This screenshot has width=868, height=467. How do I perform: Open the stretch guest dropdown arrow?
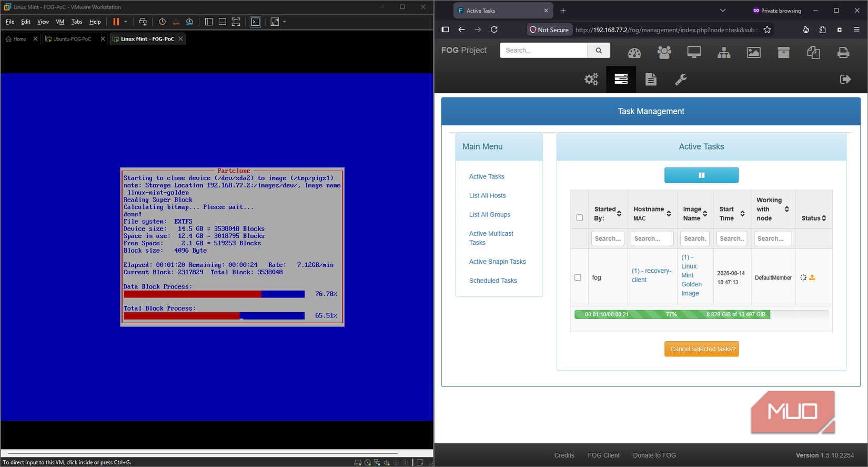285,22
